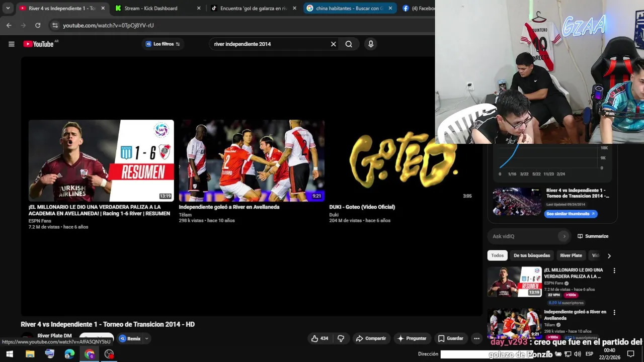Open options for Independiente goleó sidebar video
This screenshot has height=362, width=644.
click(x=614, y=312)
